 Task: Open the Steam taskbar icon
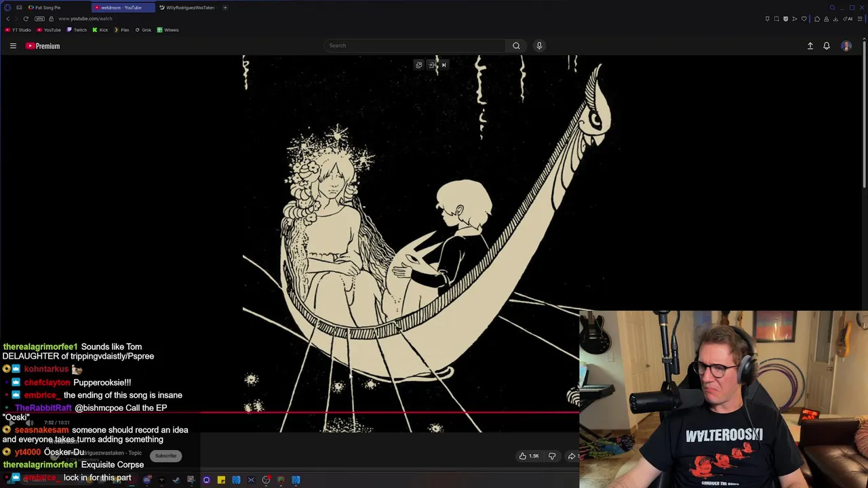(176, 480)
